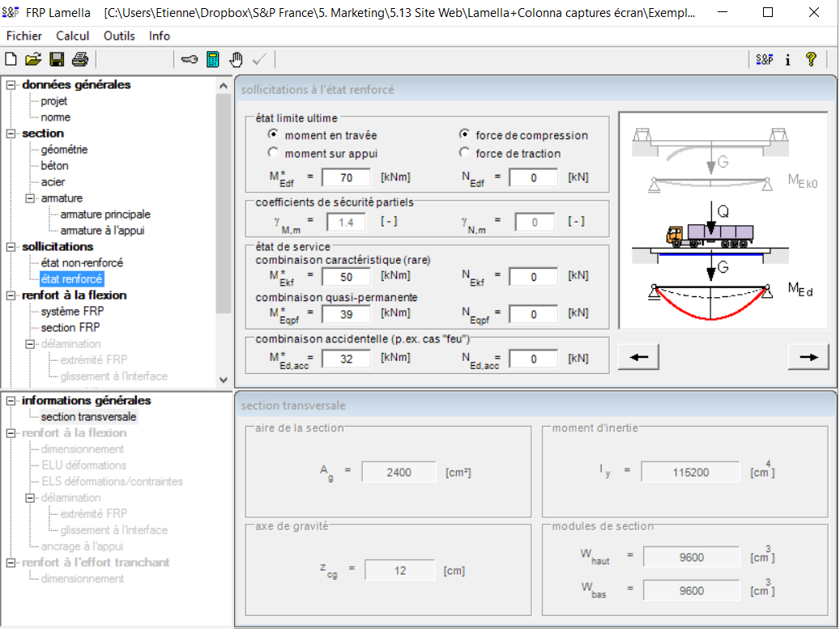Screen dimensions: 840x629
Task: Open the Outils menu
Action: tap(119, 36)
